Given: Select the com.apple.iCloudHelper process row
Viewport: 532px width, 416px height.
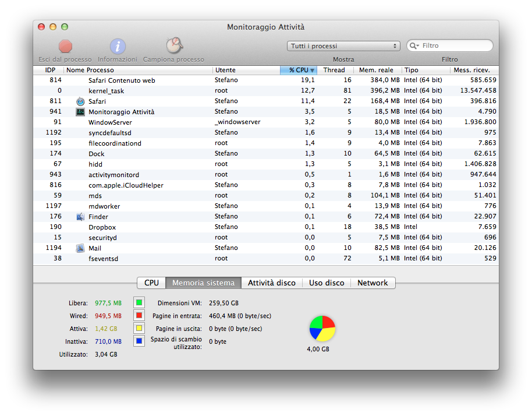Looking at the screenshot, I should click(x=265, y=185).
